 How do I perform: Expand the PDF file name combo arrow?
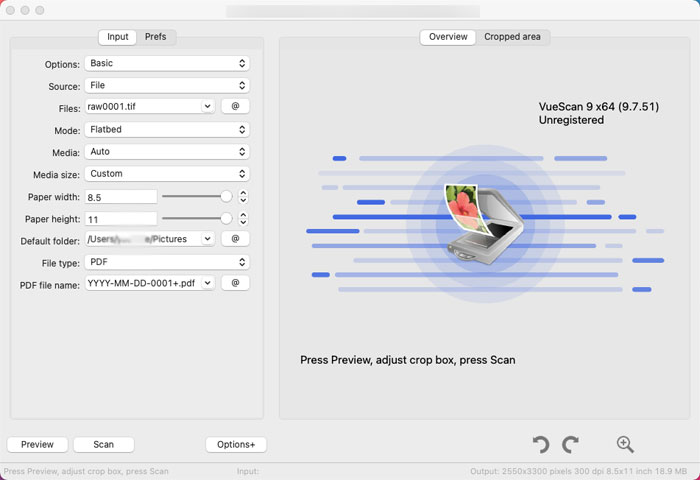coord(207,283)
